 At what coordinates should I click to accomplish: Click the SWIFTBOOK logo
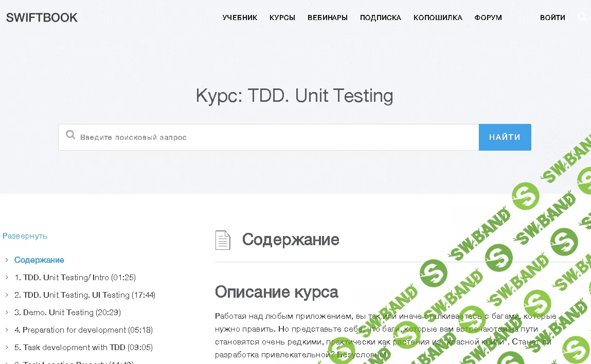click(41, 17)
